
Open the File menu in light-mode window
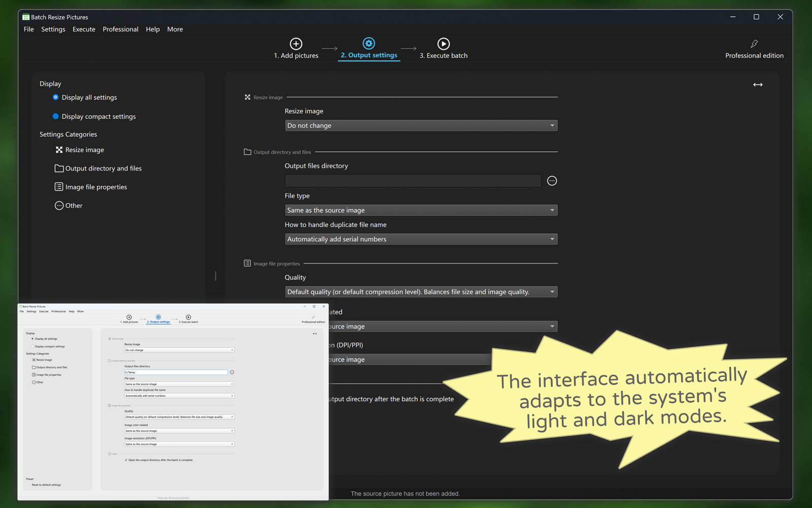coord(22,311)
